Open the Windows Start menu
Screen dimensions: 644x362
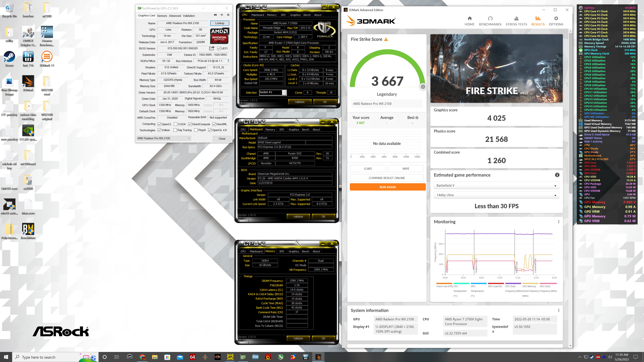[6, 357]
